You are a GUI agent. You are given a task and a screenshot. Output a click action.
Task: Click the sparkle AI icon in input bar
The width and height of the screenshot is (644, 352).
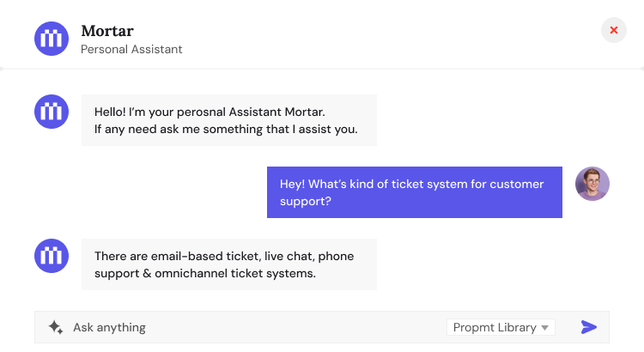pyautogui.click(x=56, y=327)
